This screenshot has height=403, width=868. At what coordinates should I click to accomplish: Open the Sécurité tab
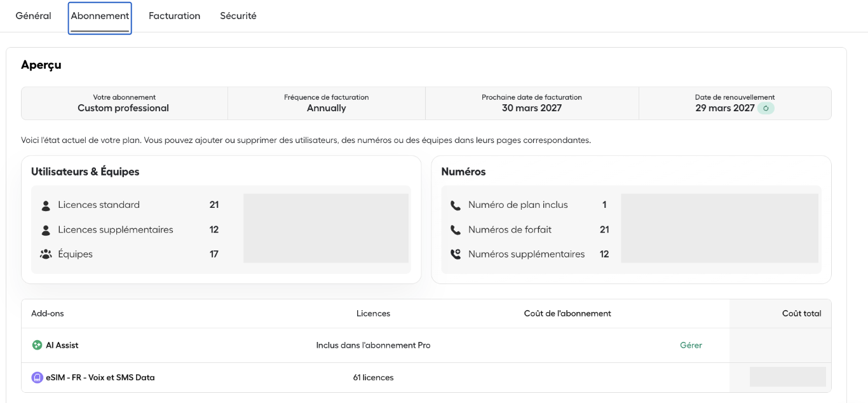pyautogui.click(x=238, y=16)
